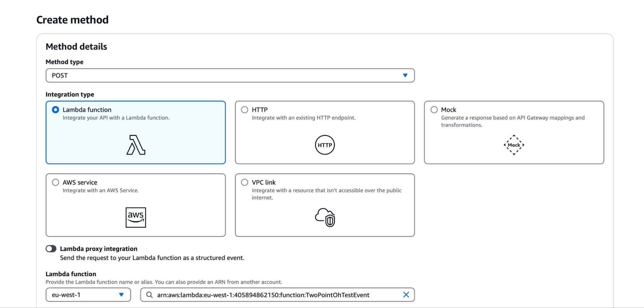Click the HTTP circle icon
644x308 pixels.
325,145
